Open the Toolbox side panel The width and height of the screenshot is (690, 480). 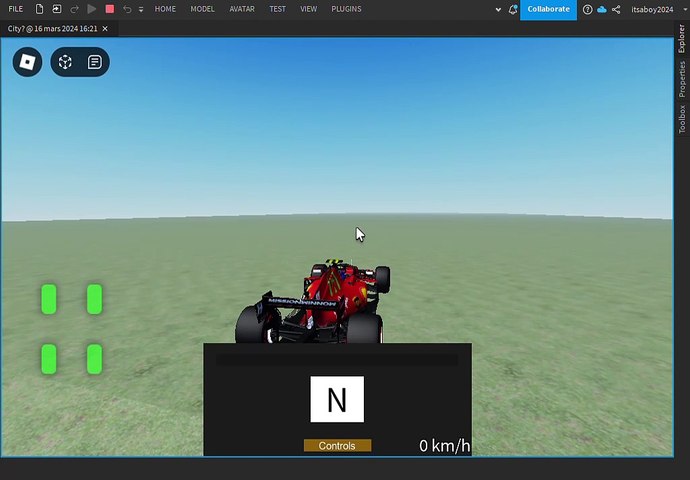682,119
